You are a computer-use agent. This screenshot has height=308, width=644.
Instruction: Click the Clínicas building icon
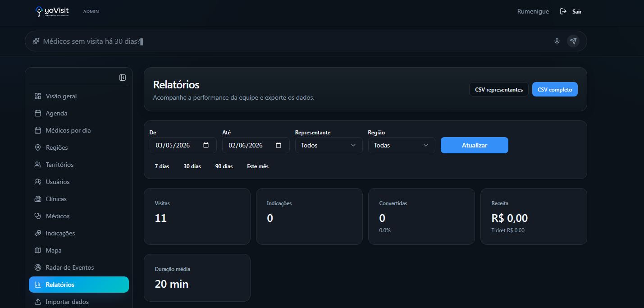[38, 199]
